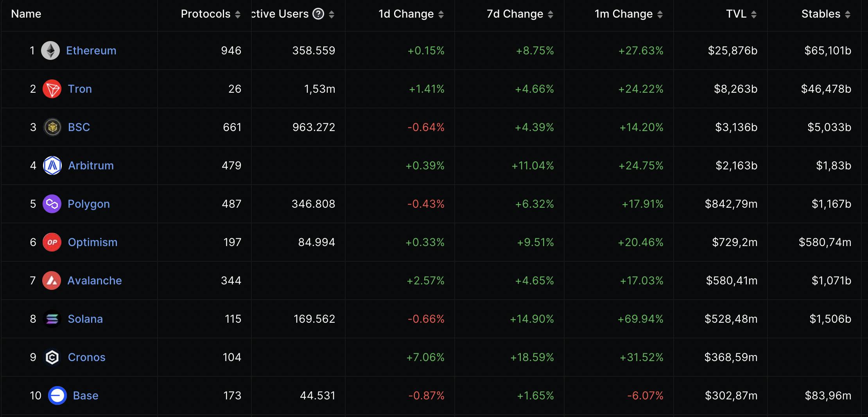The width and height of the screenshot is (868, 417).
Task: Open the Avalanche chain link
Action: pos(95,280)
